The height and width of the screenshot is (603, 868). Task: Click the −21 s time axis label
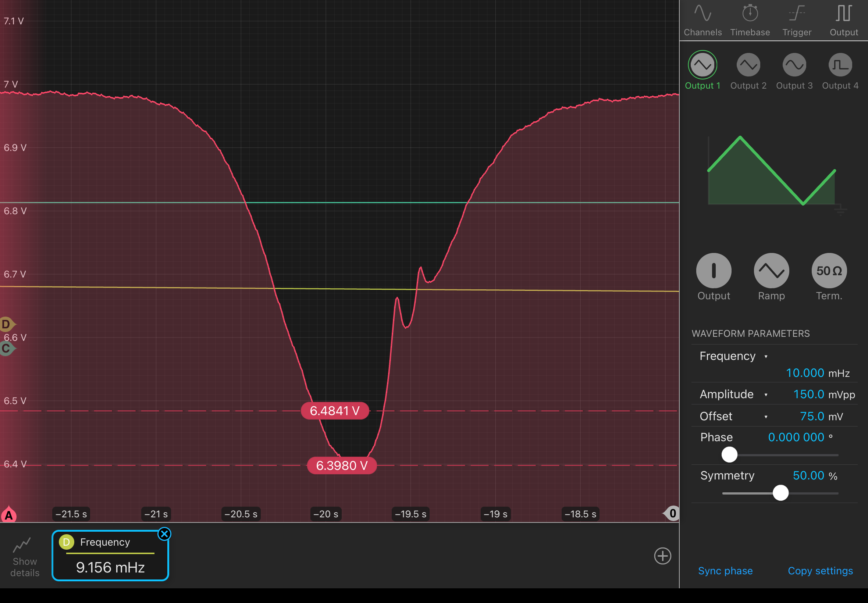pyautogui.click(x=156, y=514)
